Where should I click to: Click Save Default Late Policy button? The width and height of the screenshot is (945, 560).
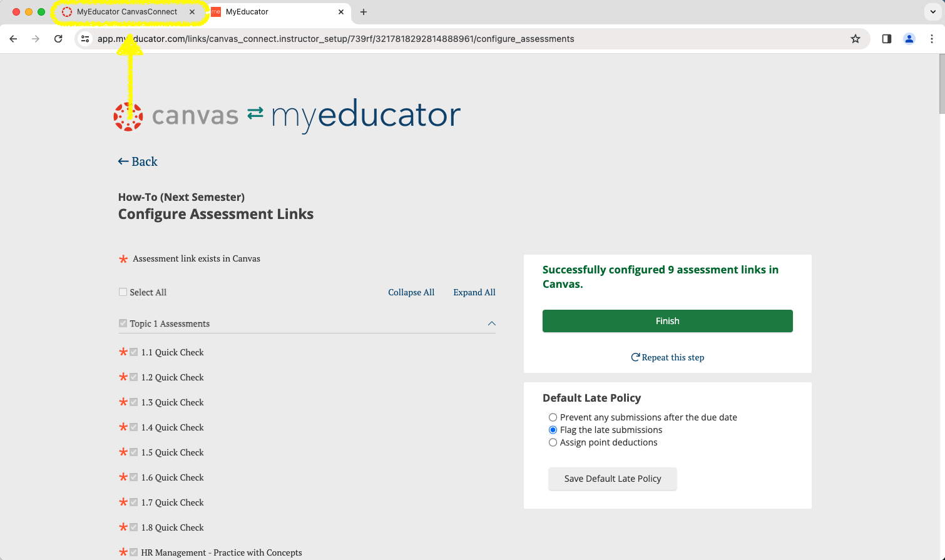coord(613,479)
